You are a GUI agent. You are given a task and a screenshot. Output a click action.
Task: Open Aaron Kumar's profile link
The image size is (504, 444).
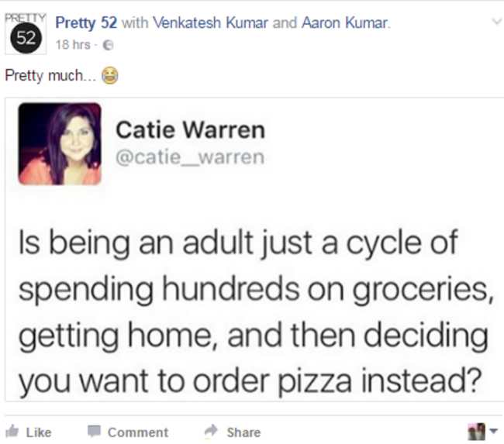[345, 22]
